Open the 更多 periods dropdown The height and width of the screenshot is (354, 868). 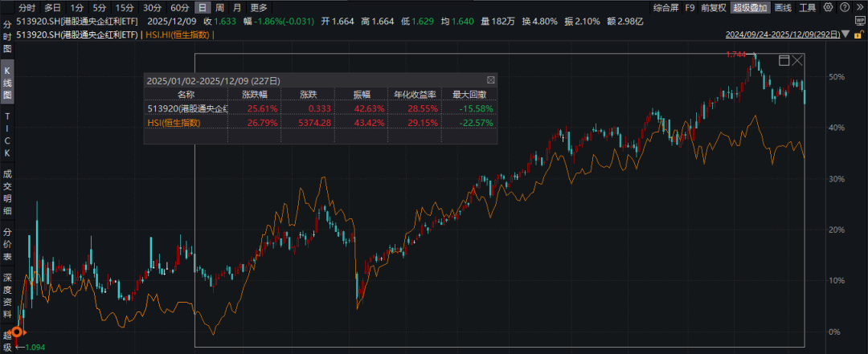coord(259,8)
